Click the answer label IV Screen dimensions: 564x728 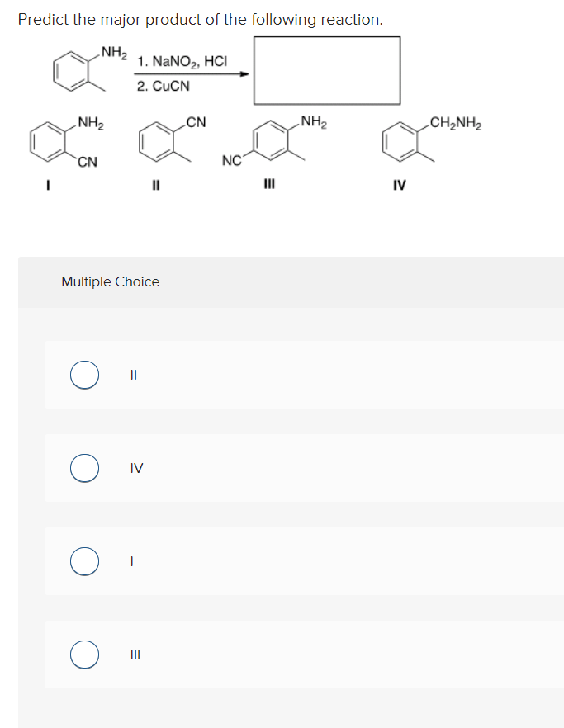[x=135, y=468]
